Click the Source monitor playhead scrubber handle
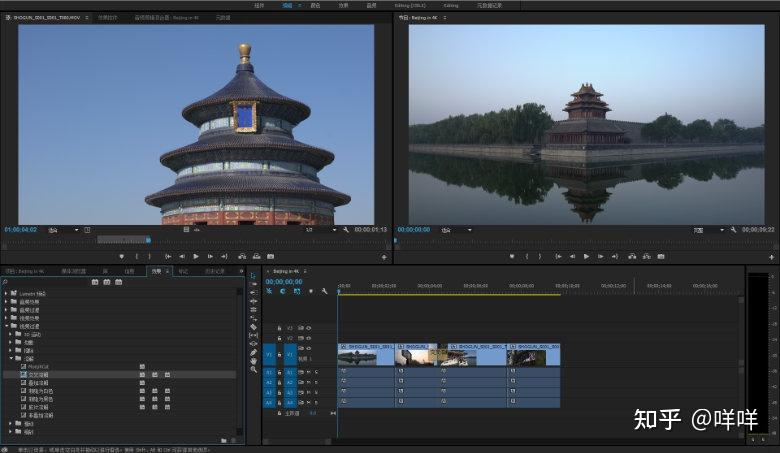Image resolution: width=780 pixels, height=453 pixels. coord(148,240)
